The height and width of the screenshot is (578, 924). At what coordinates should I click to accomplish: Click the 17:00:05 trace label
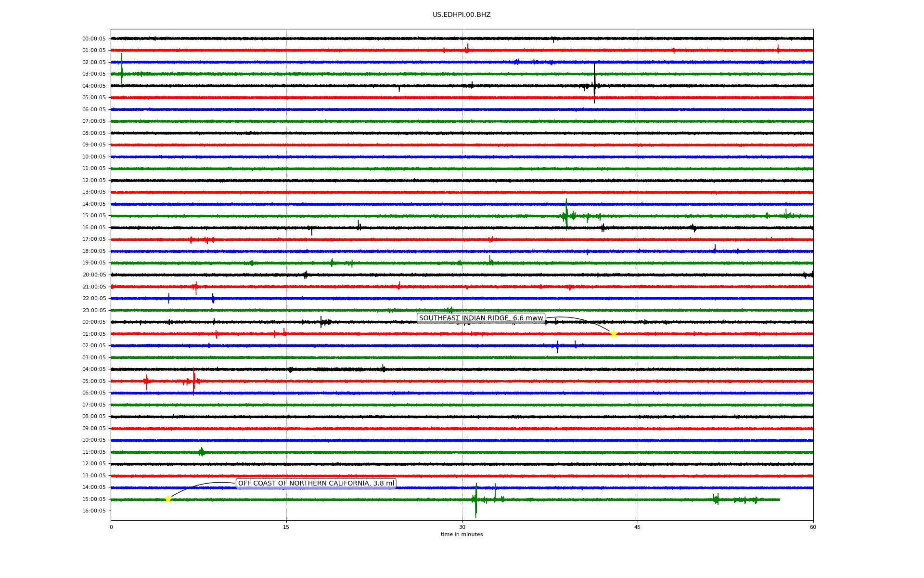[94, 239]
